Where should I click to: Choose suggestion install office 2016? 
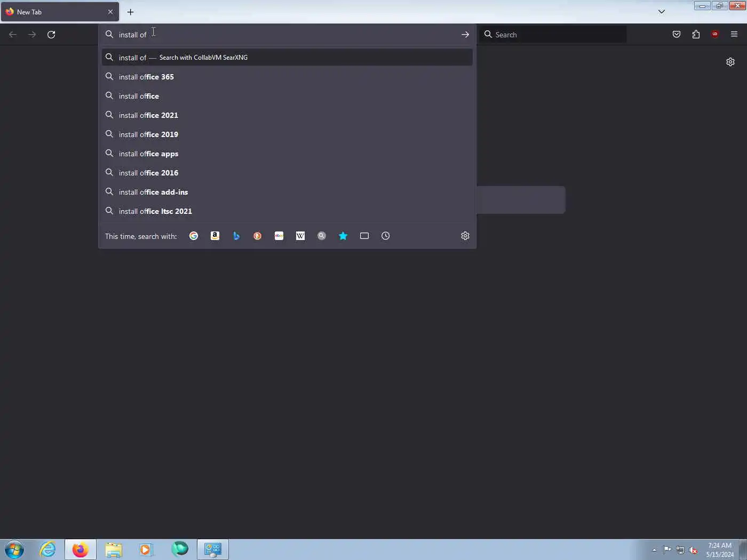click(x=287, y=173)
